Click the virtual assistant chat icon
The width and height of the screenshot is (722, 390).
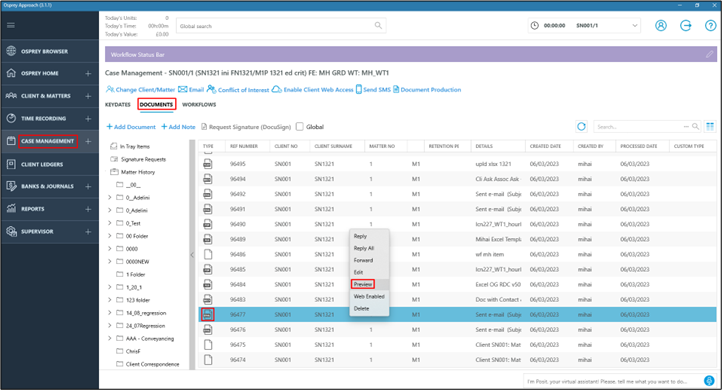pos(709,381)
